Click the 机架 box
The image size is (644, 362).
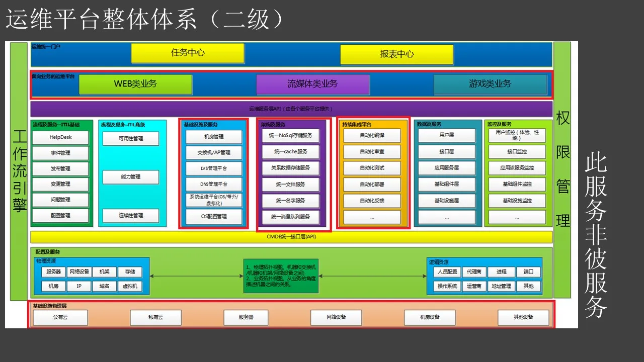coord(105,272)
